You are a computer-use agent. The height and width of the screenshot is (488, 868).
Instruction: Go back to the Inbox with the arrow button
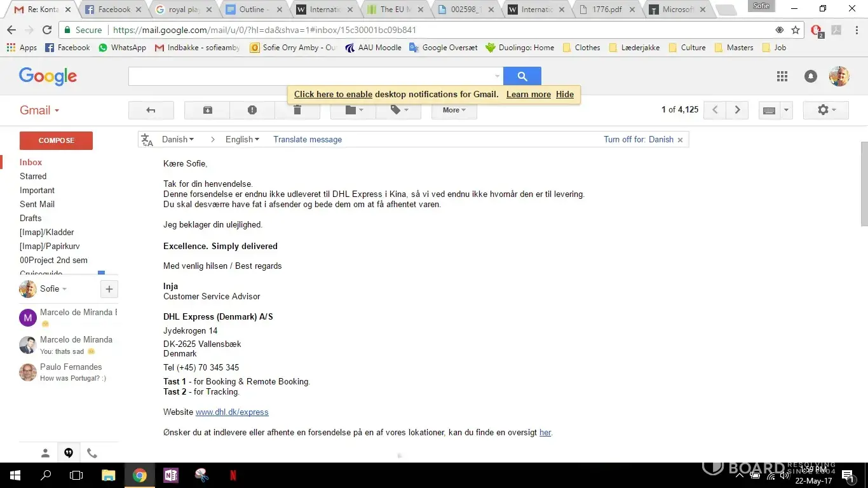tap(151, 110)
